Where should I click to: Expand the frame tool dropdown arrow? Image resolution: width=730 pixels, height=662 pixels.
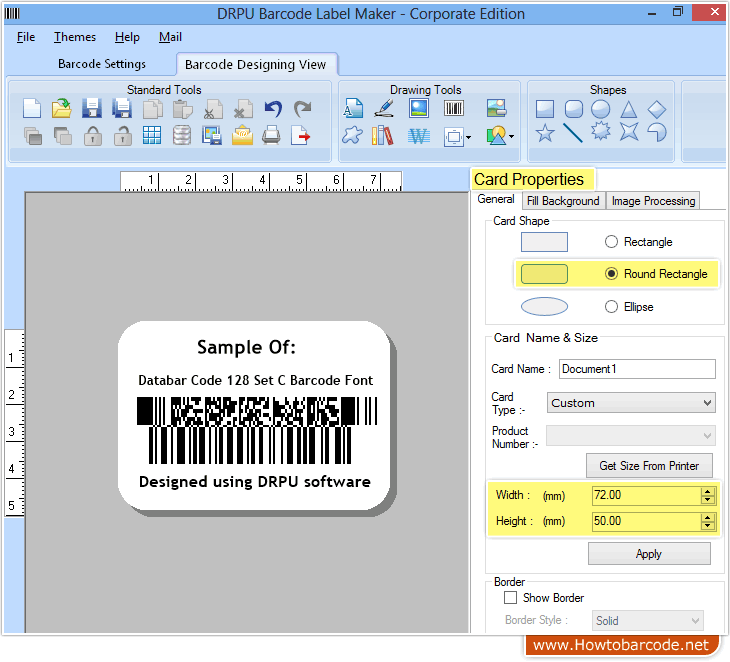coord(468,137)
